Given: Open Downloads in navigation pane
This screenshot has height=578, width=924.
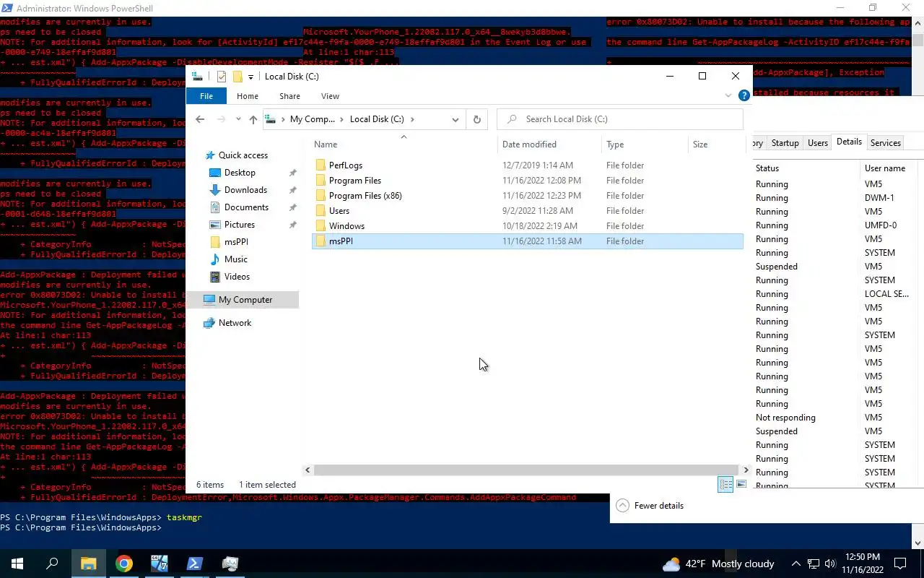Looking at the screenshot, I should point(245,190).
